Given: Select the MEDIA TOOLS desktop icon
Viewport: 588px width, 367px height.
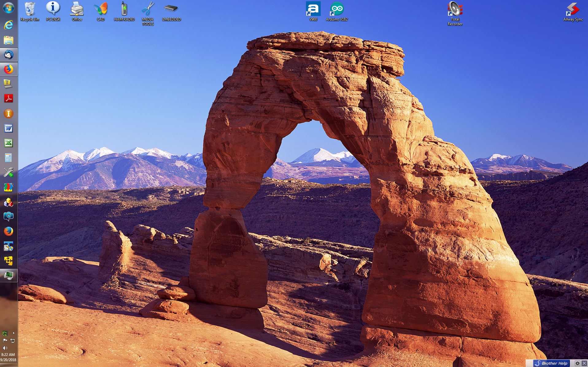Looking at the screenshot, I should point(148,14).
